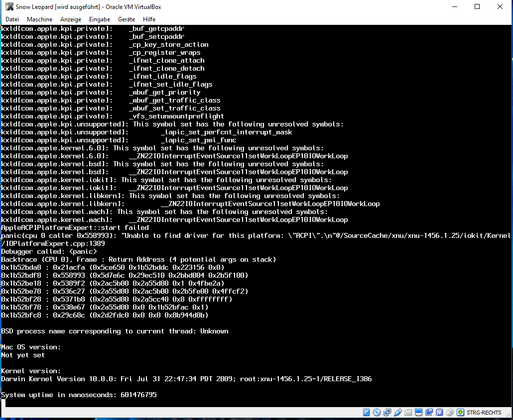Open the network adapter status icon
513x420 pixels.
(x=387, y=413)
